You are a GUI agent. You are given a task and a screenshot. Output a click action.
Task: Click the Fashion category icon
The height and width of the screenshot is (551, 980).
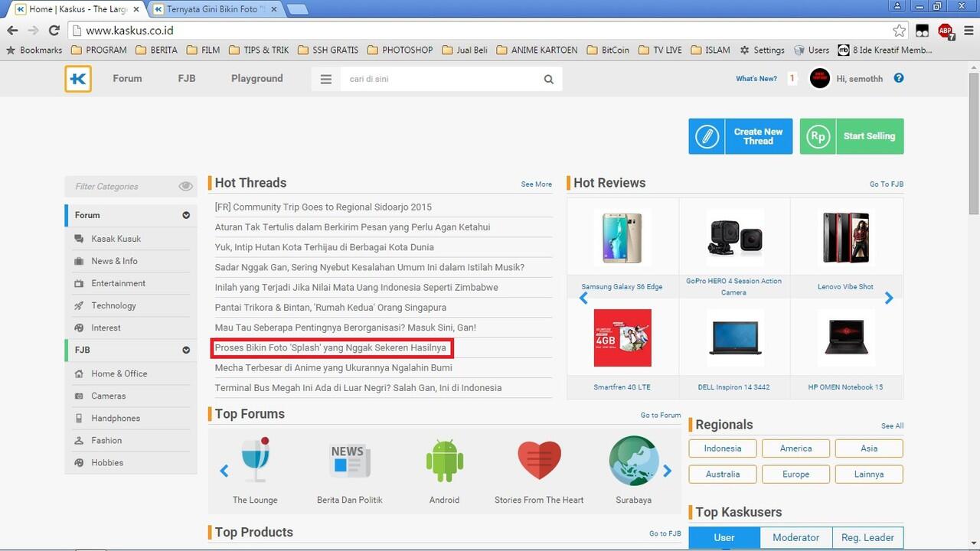pyautogui.click(x=79, y=440)
